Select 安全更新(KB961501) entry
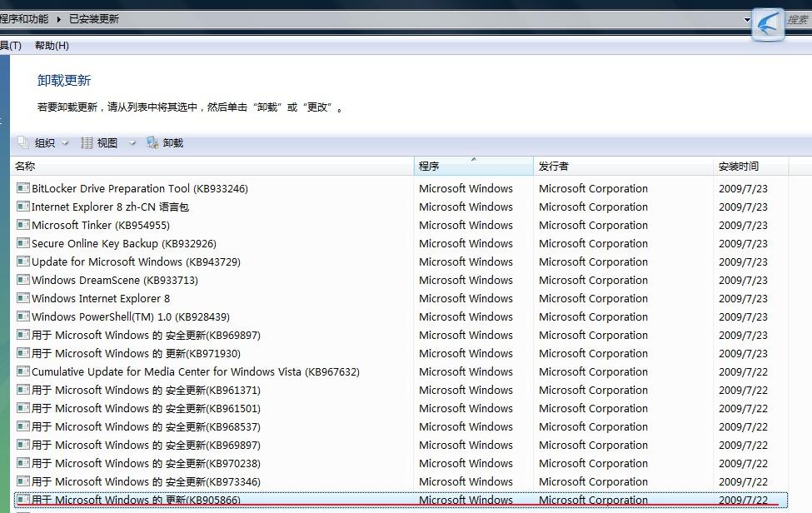 pos(146,408)
